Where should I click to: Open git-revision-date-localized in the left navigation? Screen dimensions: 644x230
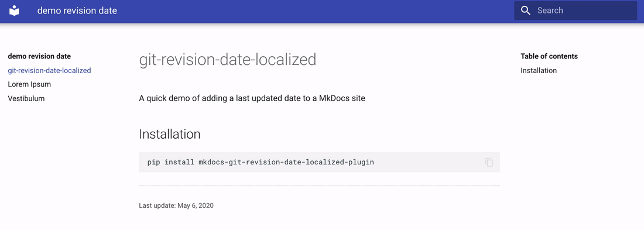[x=49, y=71]
